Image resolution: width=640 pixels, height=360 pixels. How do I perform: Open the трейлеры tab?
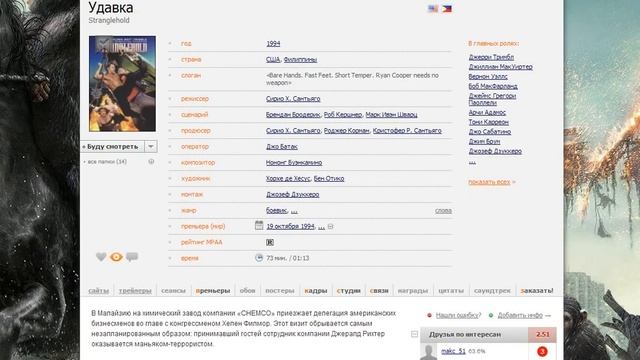(x=135, y=291)
